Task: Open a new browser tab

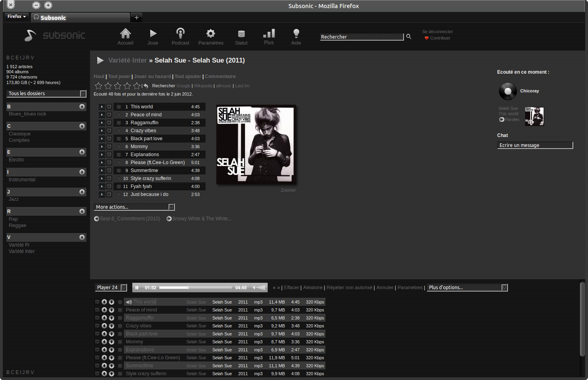Action: pos(136,18)
